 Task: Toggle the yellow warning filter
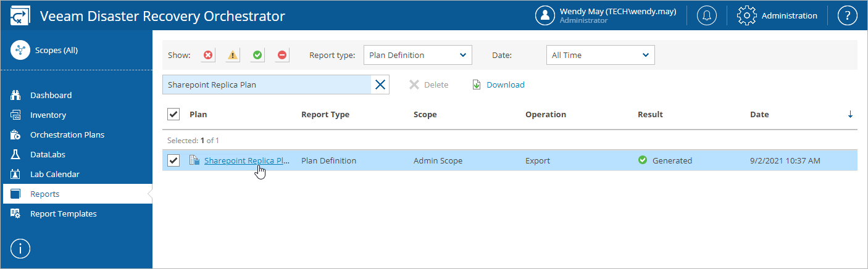233,55
